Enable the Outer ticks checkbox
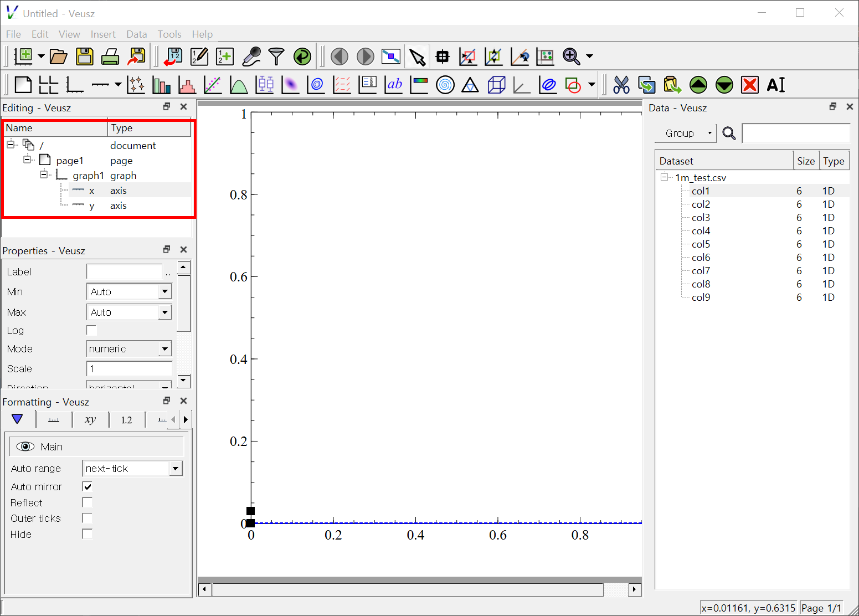The image size is (859, 616). point(88,518)
